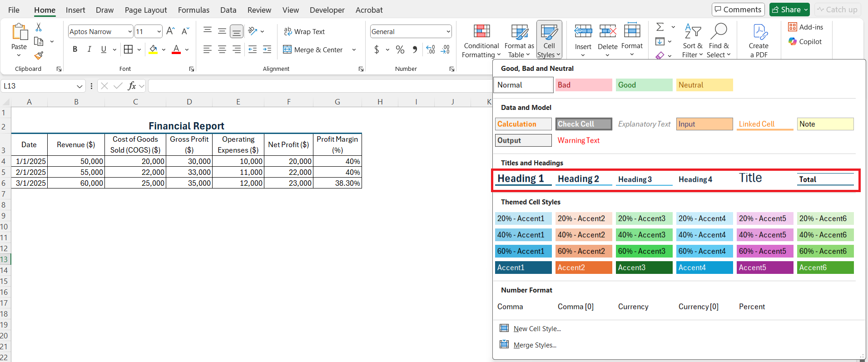This screenshot has width=868, height=362.
Task: Toggle Underline formatting
Action: click(104, 50)
